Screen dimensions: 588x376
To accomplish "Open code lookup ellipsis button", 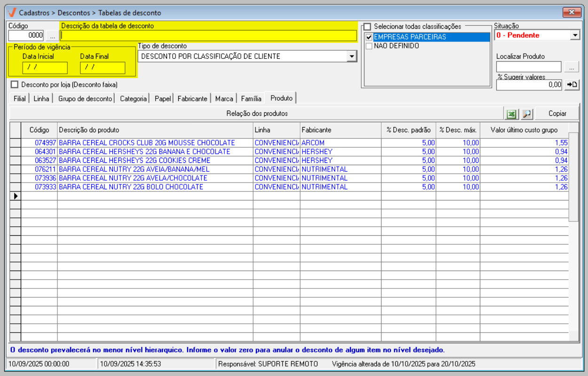I will point(52,35).
